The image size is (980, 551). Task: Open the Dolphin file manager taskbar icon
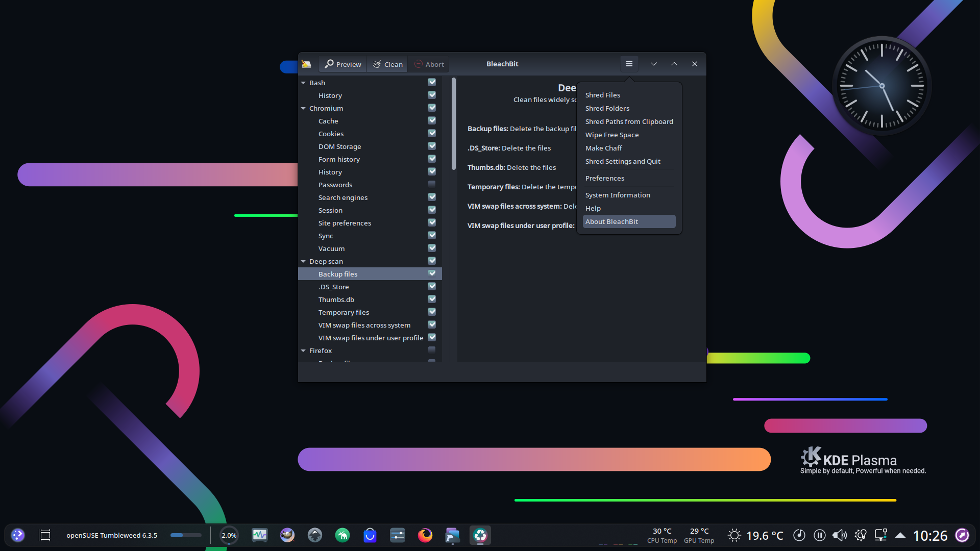(x=453, y=535)
